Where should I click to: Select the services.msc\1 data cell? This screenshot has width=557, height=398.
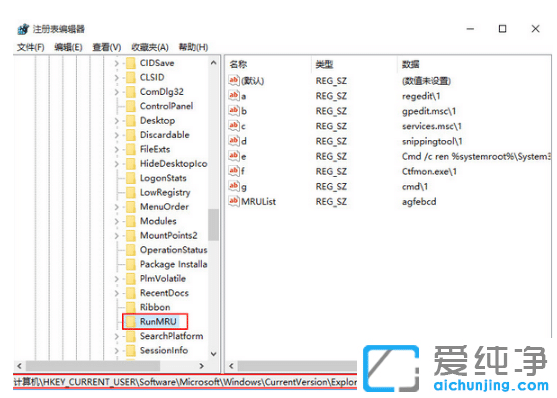[432, 126]
